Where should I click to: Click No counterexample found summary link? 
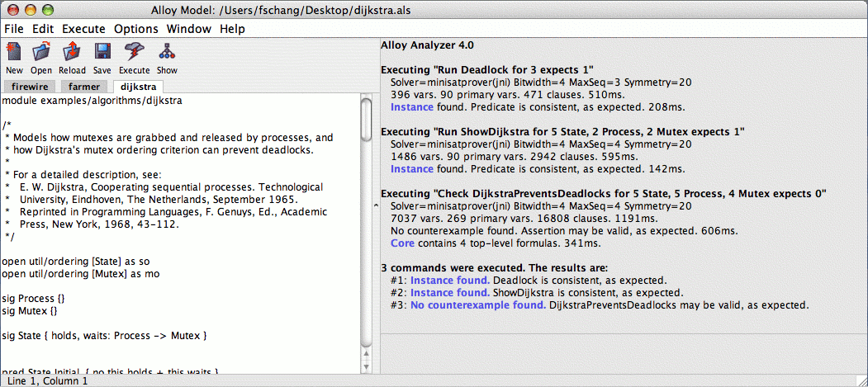tap(478, 304)
